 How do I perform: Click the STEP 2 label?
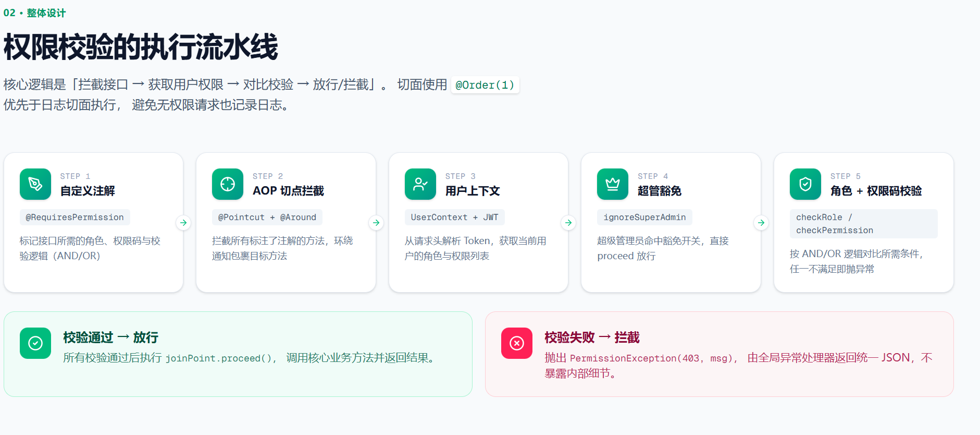tap(268, 176)
